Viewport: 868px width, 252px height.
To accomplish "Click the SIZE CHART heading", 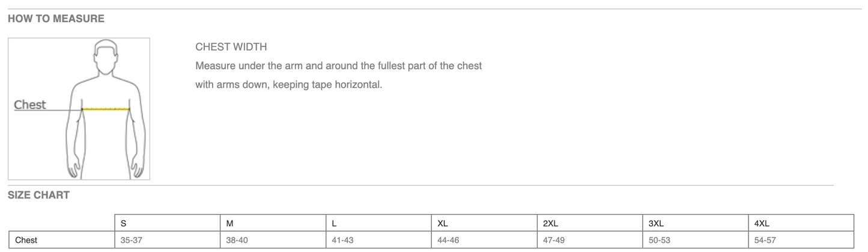I will click(x=38, y=195).
